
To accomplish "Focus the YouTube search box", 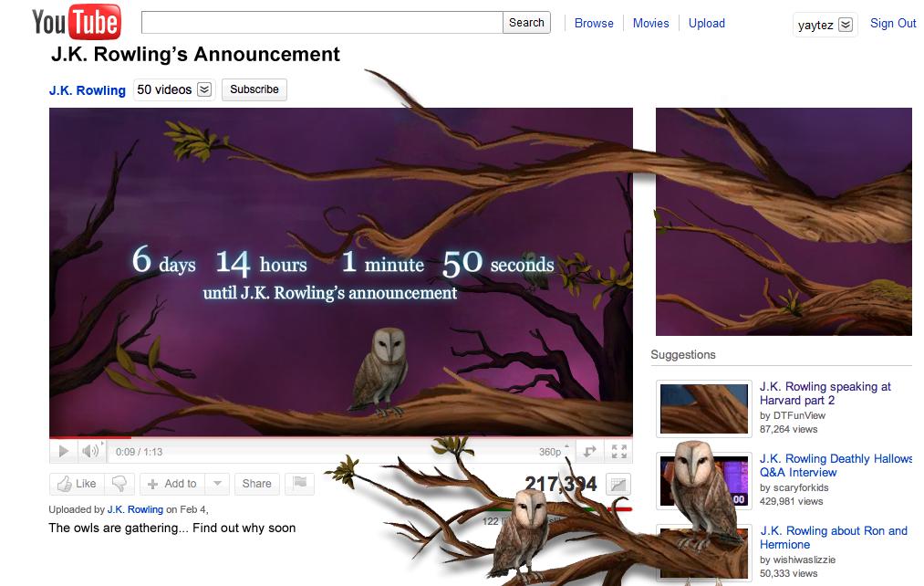I will [x=322, y=23].
